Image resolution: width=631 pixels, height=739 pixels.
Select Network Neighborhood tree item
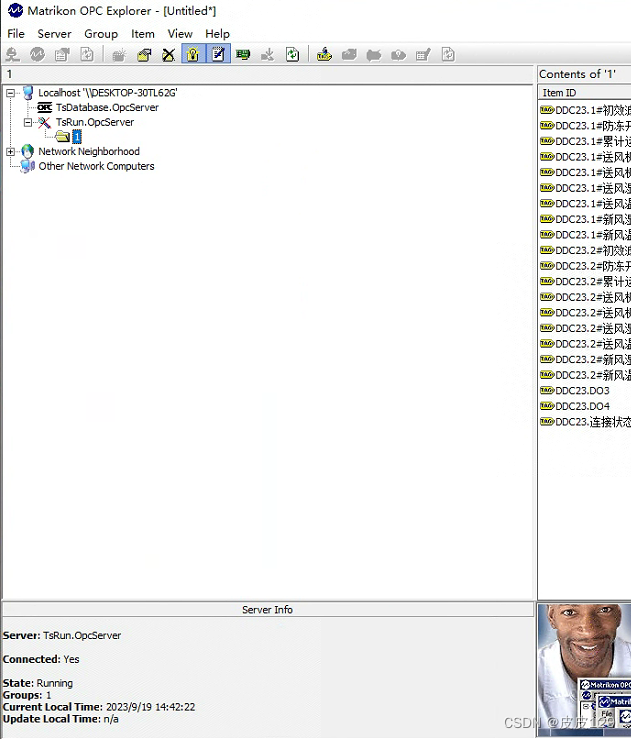(89, 151)
